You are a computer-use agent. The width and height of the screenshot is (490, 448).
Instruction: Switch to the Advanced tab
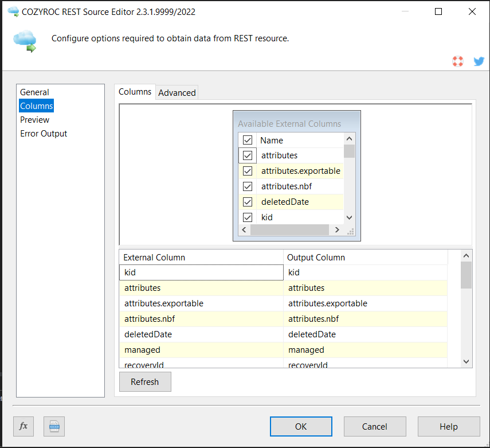177,93
